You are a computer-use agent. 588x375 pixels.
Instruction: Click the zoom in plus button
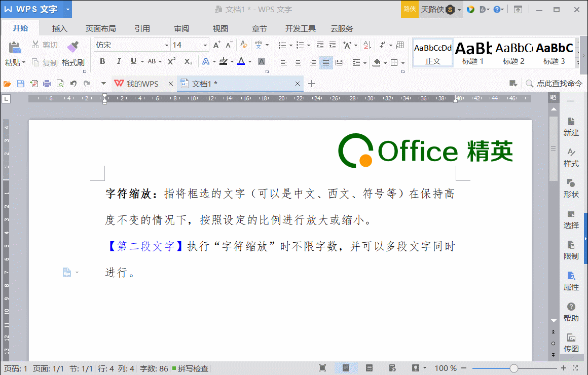click(564, 368)
